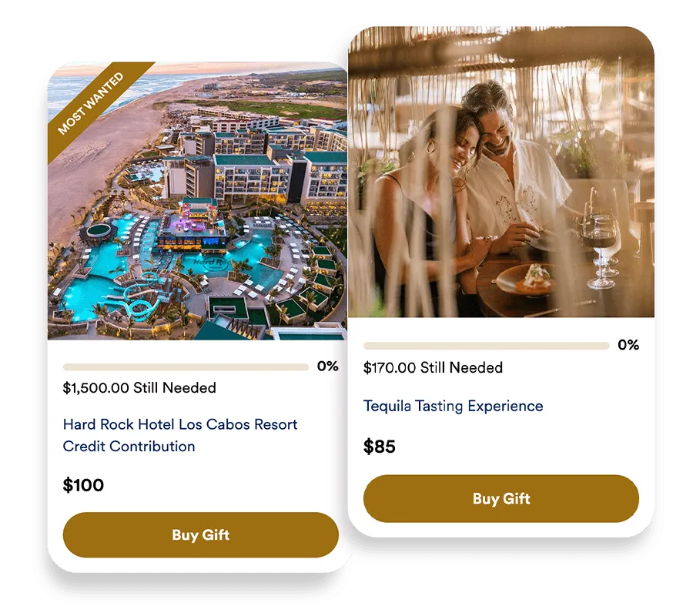Click Buy Gift for Hard Rock Hotel contribution
Viewport: 693px width, 616px height.
[201, 534]
